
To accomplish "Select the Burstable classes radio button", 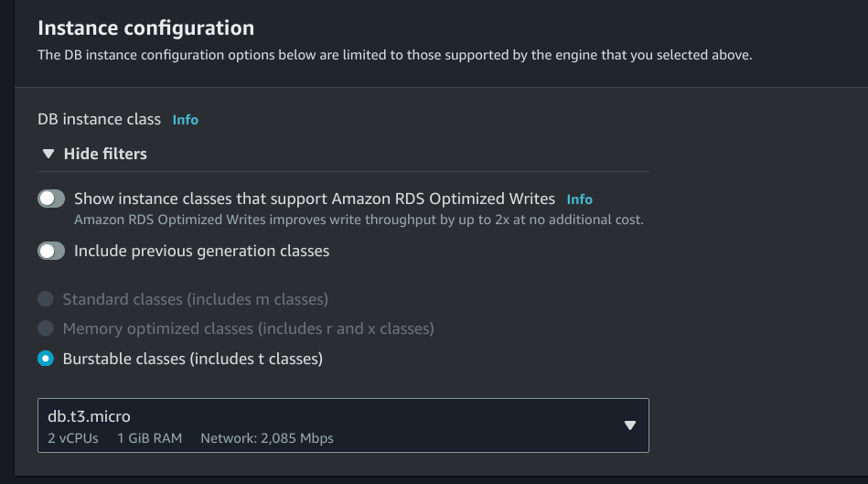I will coord(46,359).
